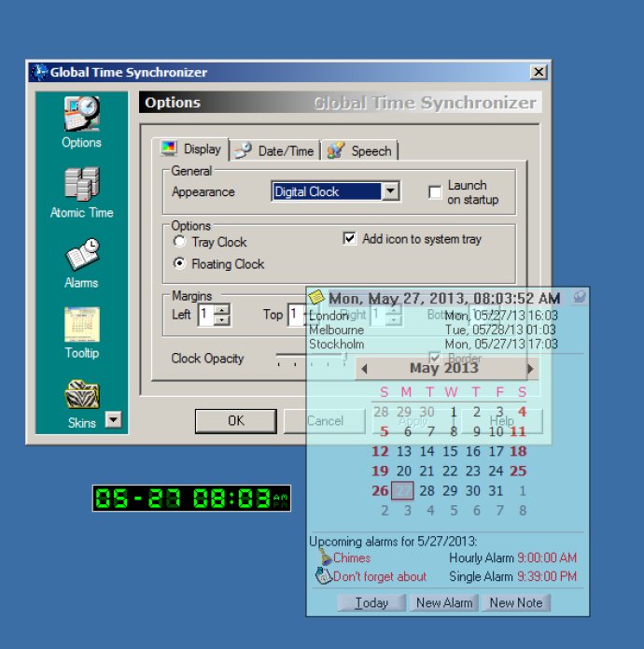This screenshot has width=644, height=649.
Task: Select May 22 in the calendar
Action: point(450,471)
